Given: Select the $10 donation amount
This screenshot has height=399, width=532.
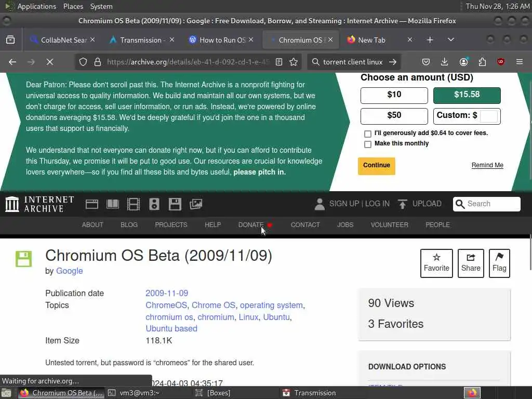Looking at the screenshot, I should (x=394, y=96).
